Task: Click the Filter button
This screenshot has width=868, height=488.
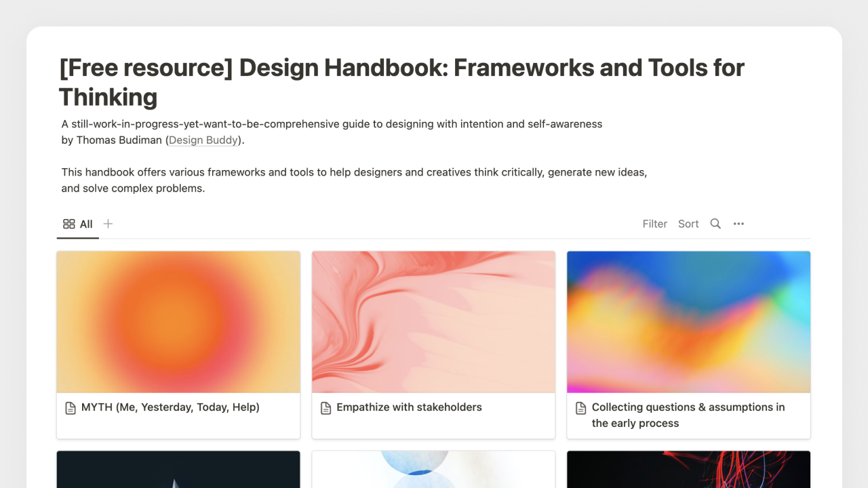Action: coord(655,224)
